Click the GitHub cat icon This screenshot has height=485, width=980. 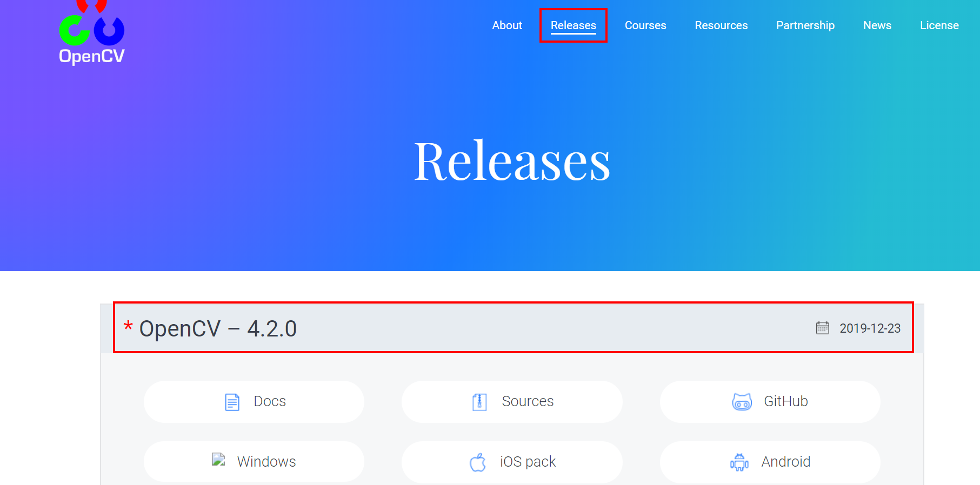tap(742, 402)
